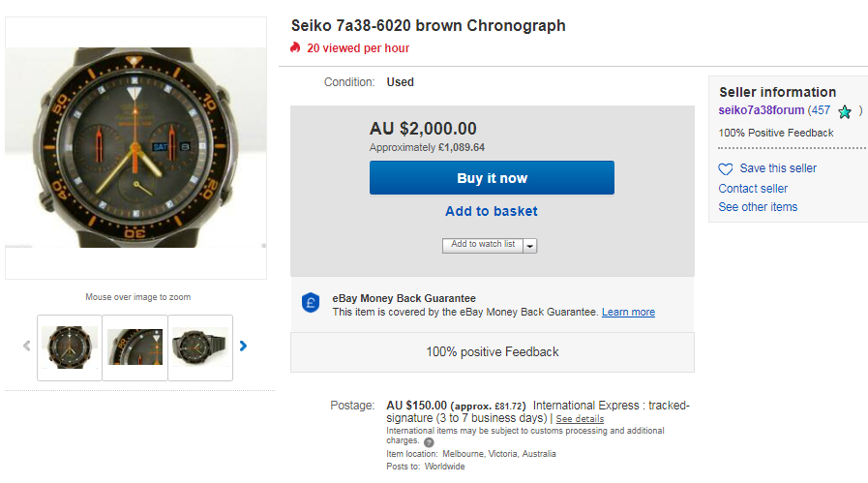Select the third watch thumbnail with strap
Image resolution: width=868 pixels, height=483 pixels.
point(200,347)
